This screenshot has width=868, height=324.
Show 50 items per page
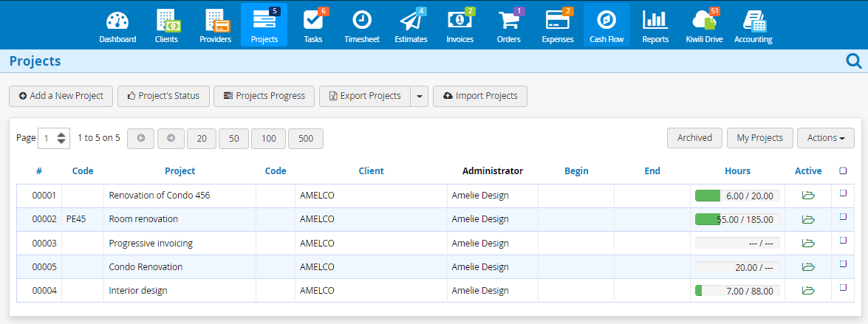[x=233, y=139]
